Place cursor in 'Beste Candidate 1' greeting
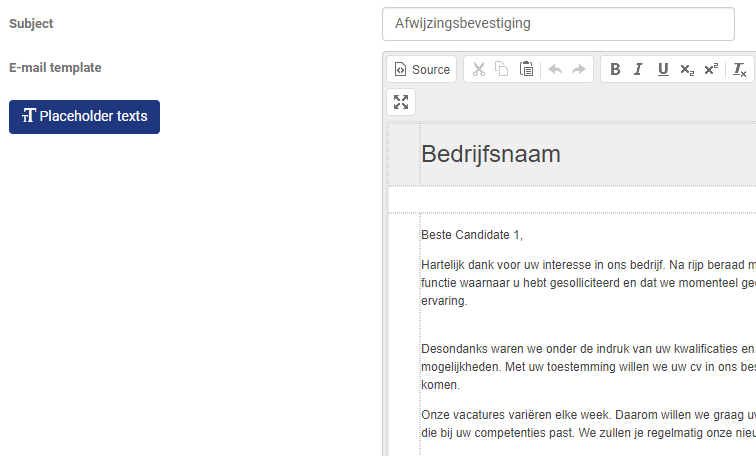Image resolution: width=756 pixels, height=456 pixels. [472, 235]
